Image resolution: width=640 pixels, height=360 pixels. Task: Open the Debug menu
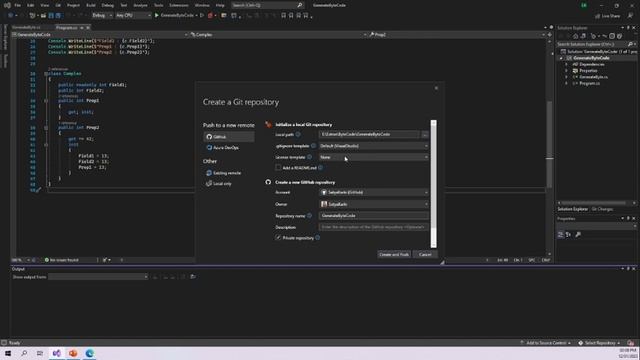coord(108,5)
